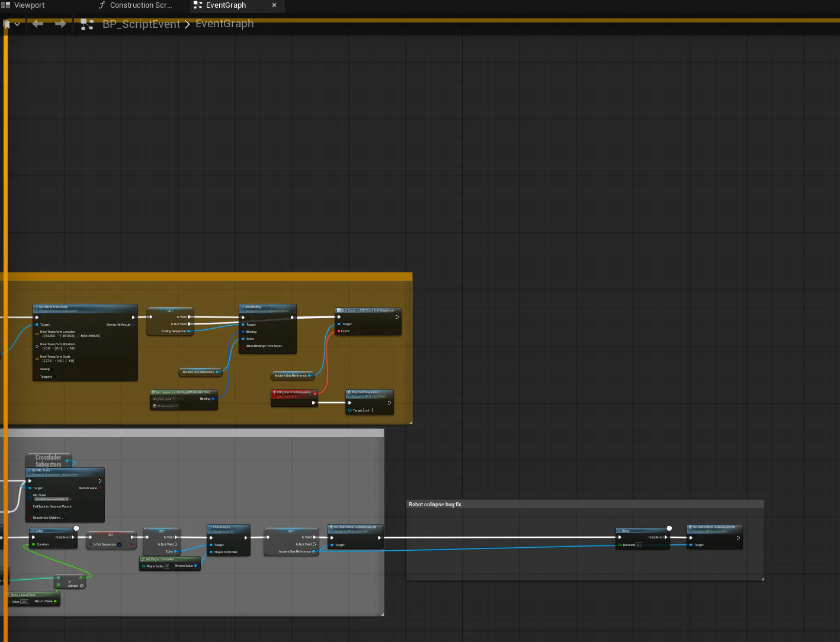
Task: Open the Construction Script tab
Action: (x=136, y=5)
